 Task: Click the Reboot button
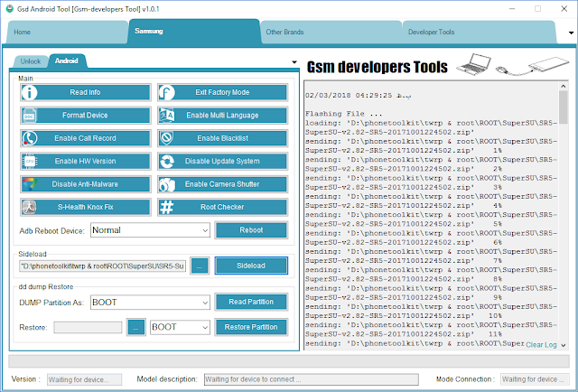click(251, 230)
